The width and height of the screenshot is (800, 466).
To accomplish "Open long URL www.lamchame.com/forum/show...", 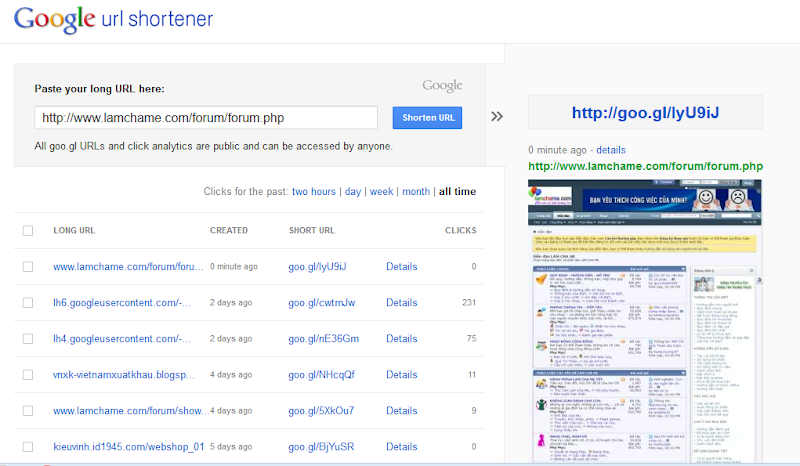I will 131,410.
